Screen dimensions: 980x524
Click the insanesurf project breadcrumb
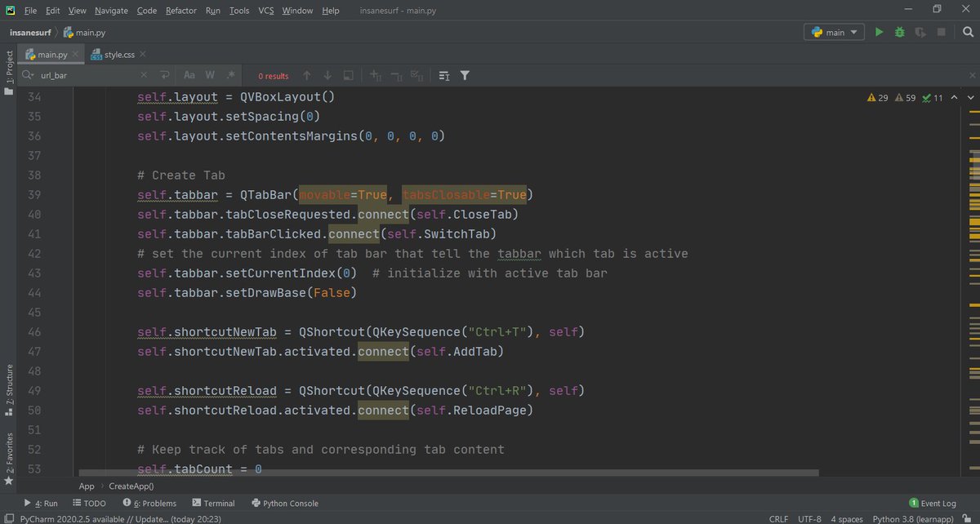pyautogui.click(x=29, y=33)
